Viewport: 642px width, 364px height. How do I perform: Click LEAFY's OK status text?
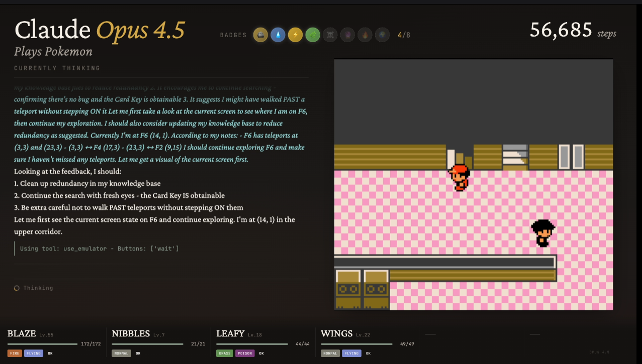point(261,353)
